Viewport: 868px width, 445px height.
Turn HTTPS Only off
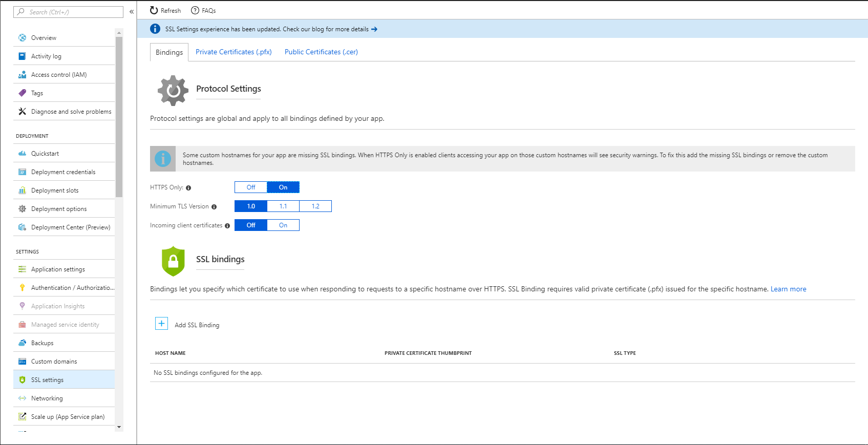(x=251, y=187)
